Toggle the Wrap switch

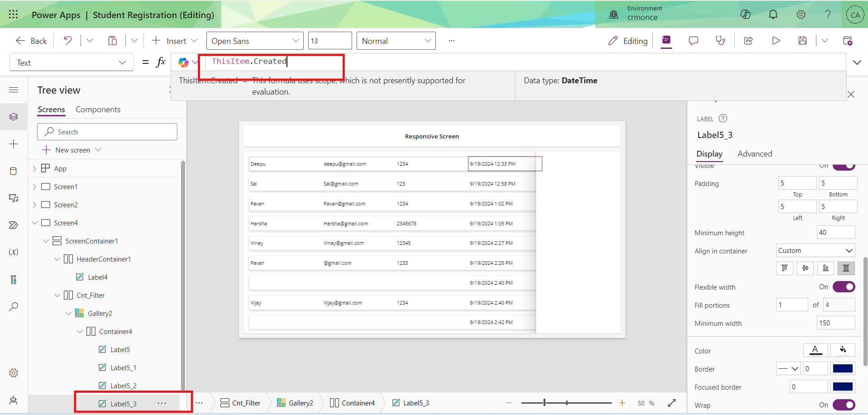pyautogui.click(x=844, y=405)
